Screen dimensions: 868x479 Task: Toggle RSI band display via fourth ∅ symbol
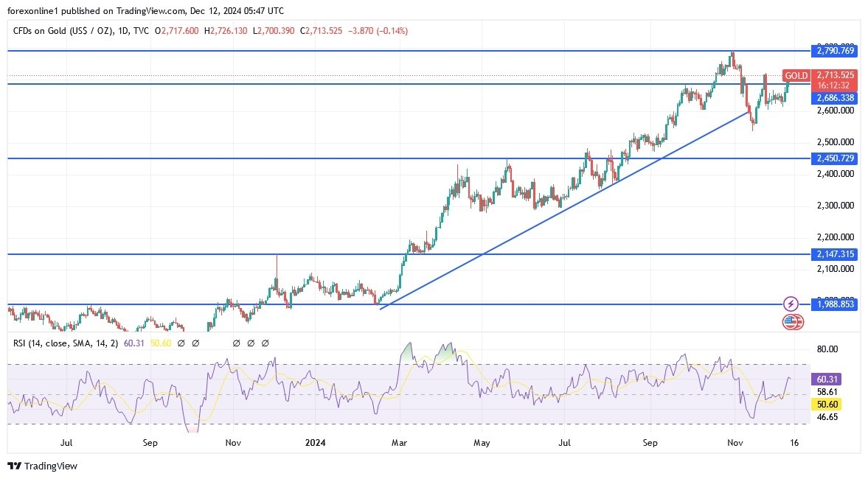pos(251,343)
